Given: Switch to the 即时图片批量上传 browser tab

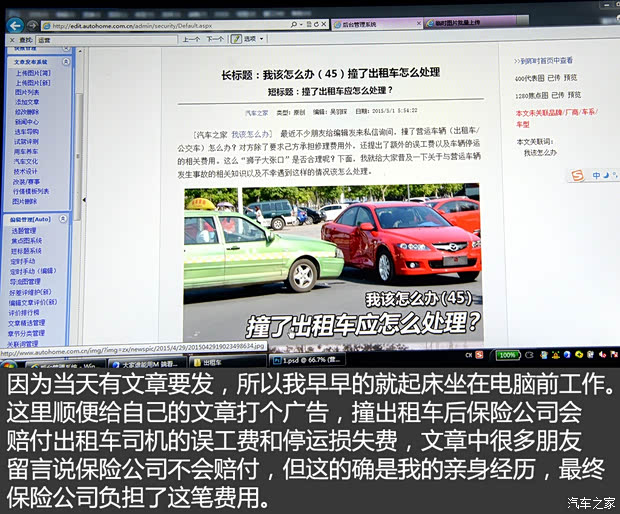Looking at the screenshot, I should [471, 23].
